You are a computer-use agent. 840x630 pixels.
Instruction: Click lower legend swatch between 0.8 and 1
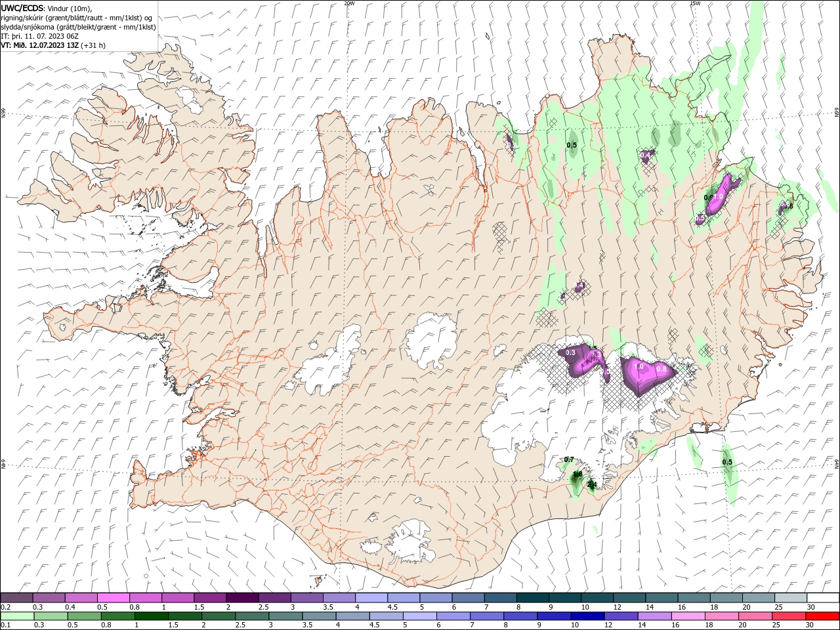coord(117,616)
